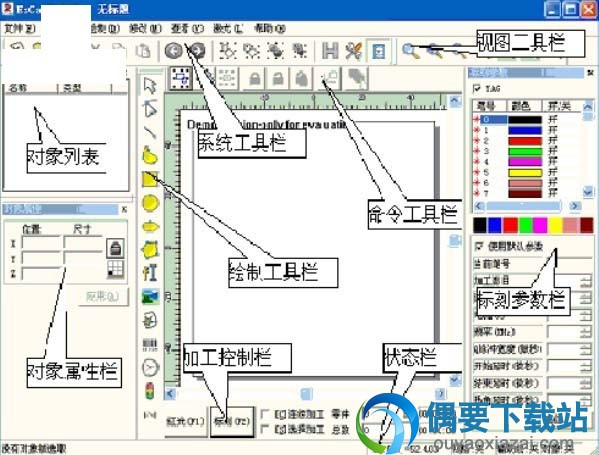Click the 加工数目 spinner arrows
599x455 pixels.
586,282
